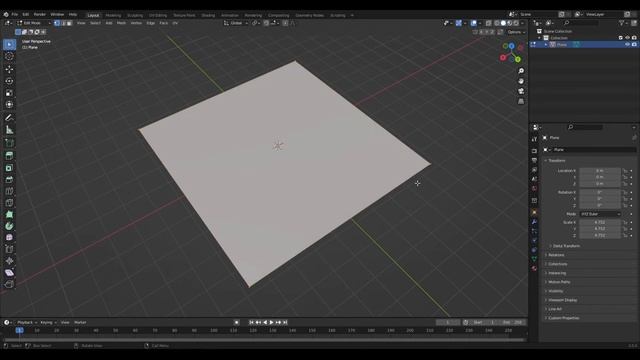The height and width of the screenshot is (360, 640).
Task: Open the outliner filter popover
Action: (x=623, y=23)
